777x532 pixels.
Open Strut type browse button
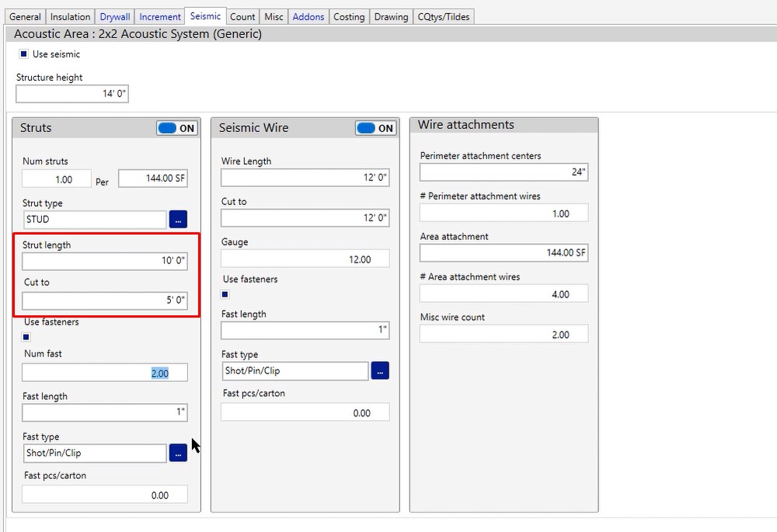(178, 220)
